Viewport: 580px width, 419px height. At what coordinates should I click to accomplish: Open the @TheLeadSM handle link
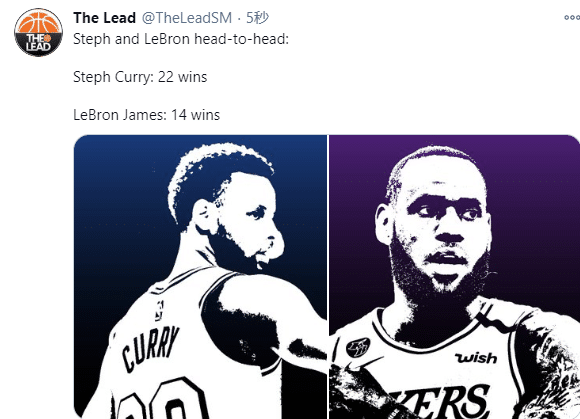point(187,18)
